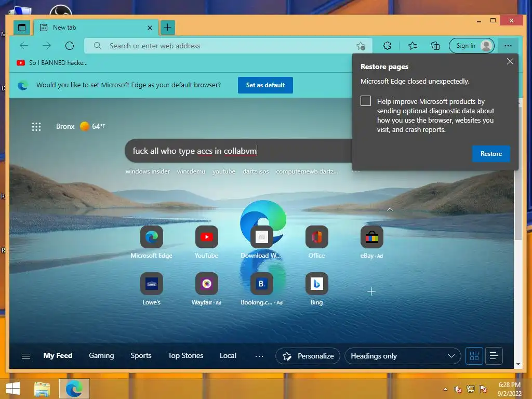Open the eBay Ad quick link tile
Screen dimensions: 532x399
tap(372, 242)
